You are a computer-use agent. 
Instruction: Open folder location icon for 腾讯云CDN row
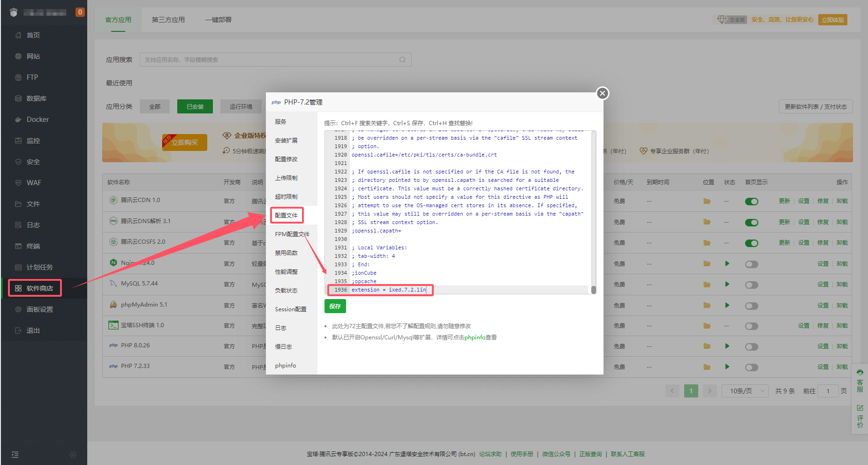click(x=707, y=201)
